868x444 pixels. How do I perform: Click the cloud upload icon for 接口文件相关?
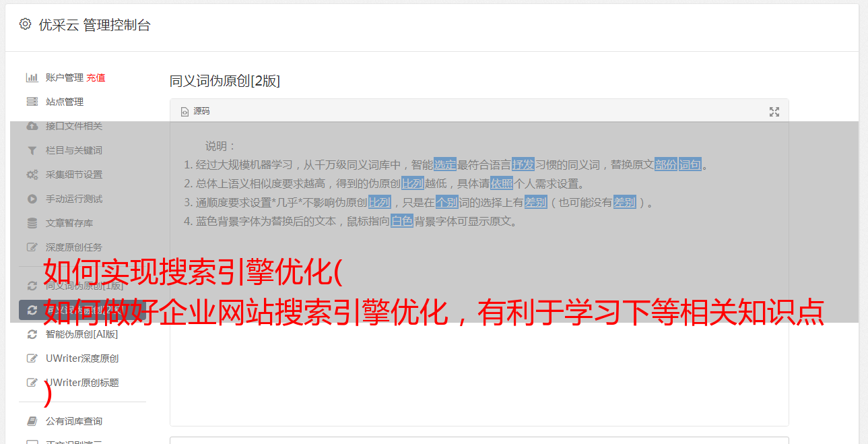(32, 126)
